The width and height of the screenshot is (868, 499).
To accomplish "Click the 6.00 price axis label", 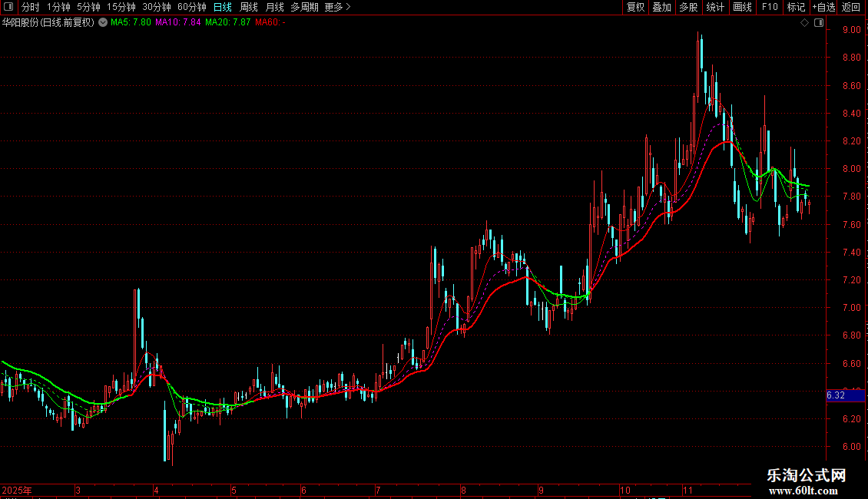I will pyautogui.click(x=851, y=447).
